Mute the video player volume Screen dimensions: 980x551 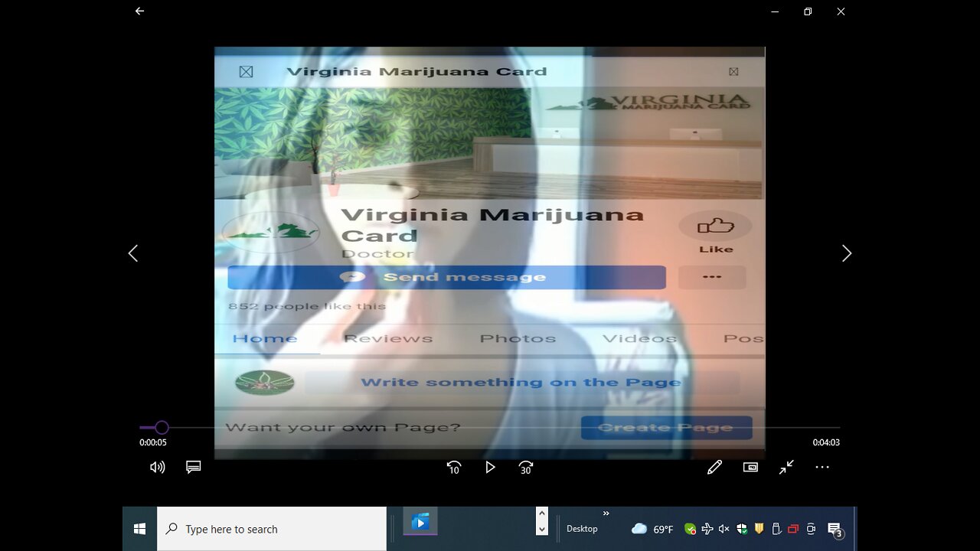(x=158, y=467)
